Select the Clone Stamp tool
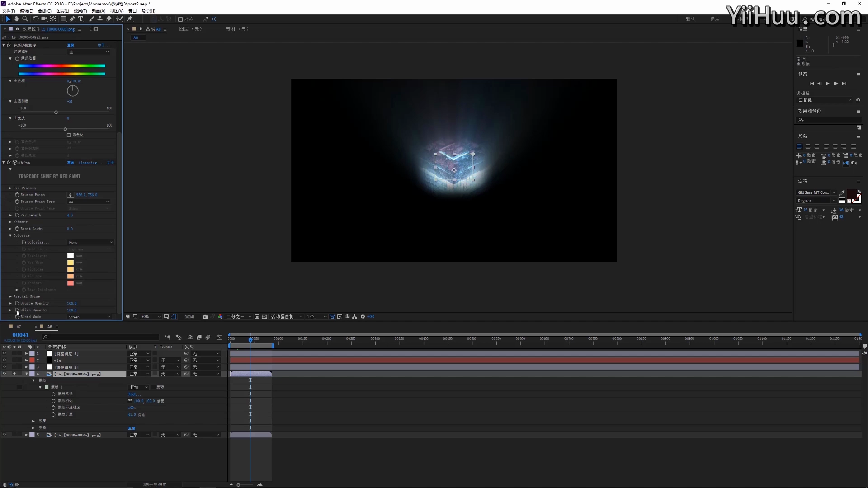The height and width of the screenshot is (488, 868). pos(100,19)
